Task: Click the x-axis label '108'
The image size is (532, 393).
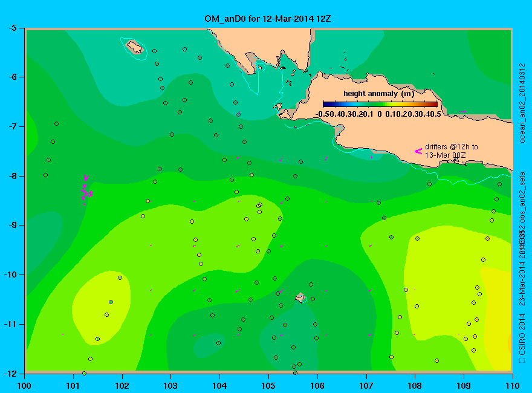Action: pos(415,386)
